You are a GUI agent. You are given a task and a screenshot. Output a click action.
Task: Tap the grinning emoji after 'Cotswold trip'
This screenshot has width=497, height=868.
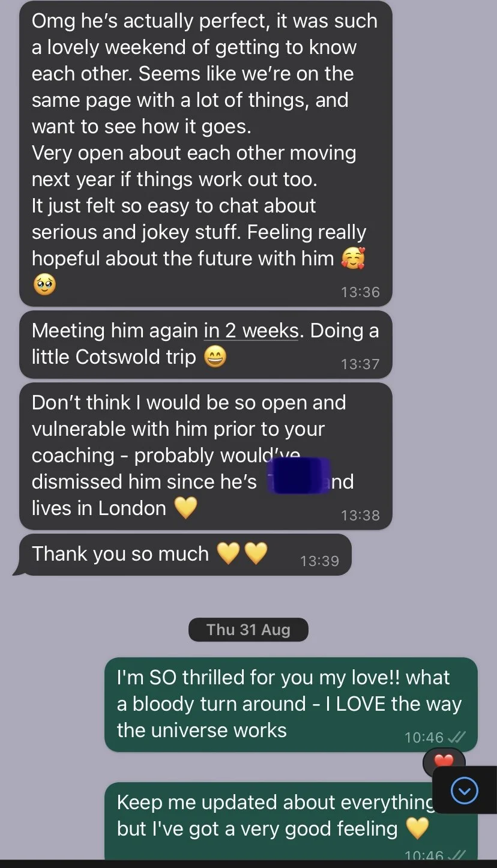click(215, 358)
